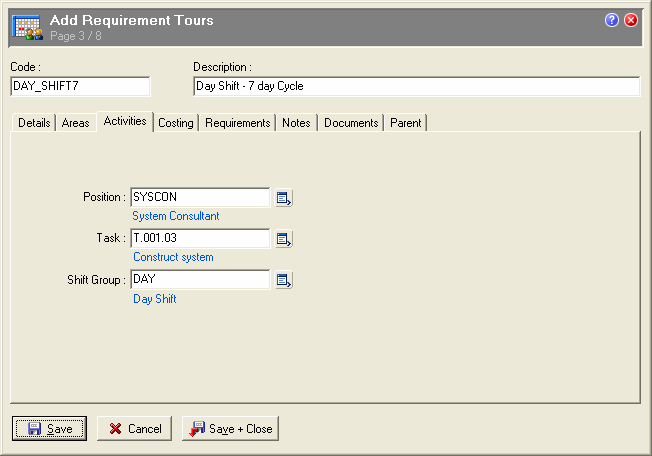Click the Shift Group field containing DAY

200,279
